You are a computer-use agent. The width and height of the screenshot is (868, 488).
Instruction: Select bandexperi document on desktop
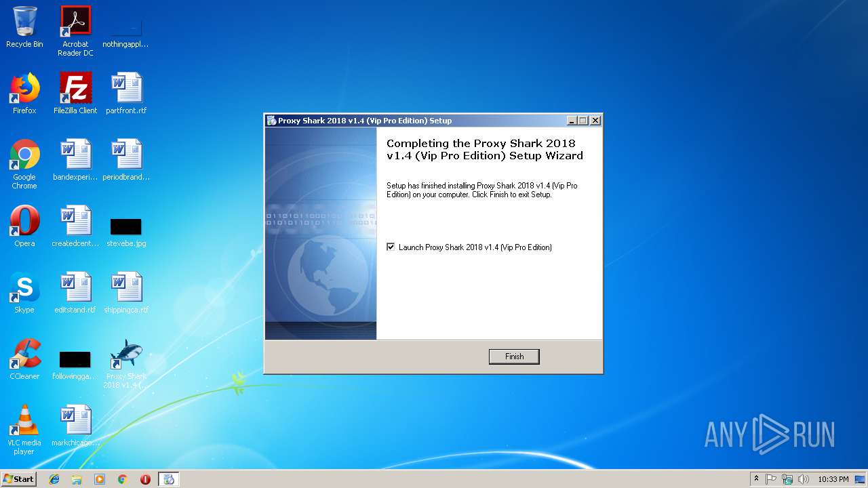click(75, 160)
